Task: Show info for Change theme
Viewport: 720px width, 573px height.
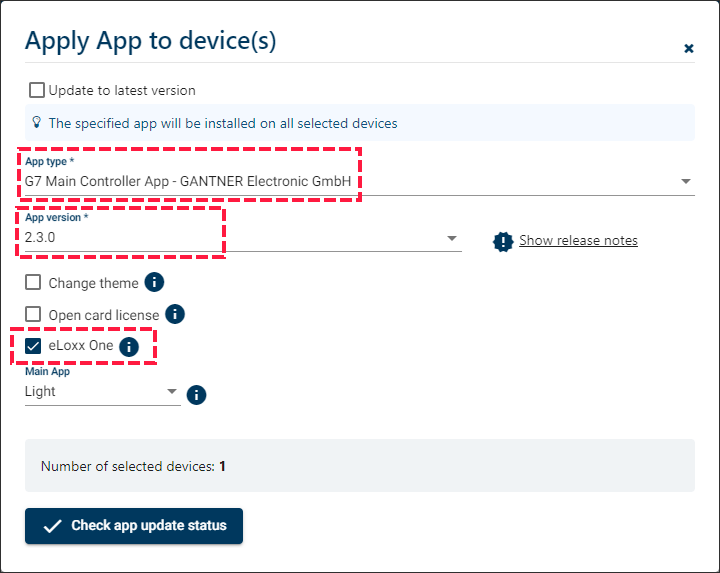Action: pyautogui.click(x=154, y=282)
